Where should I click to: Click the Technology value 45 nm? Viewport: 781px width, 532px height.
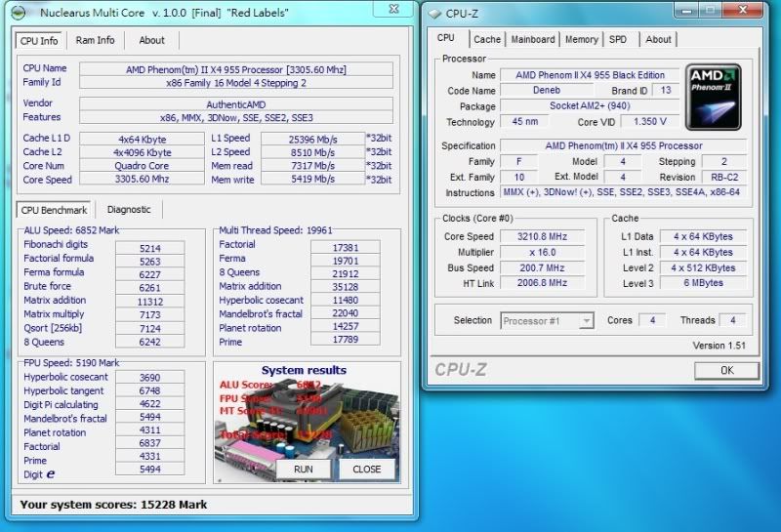[524, 122]
